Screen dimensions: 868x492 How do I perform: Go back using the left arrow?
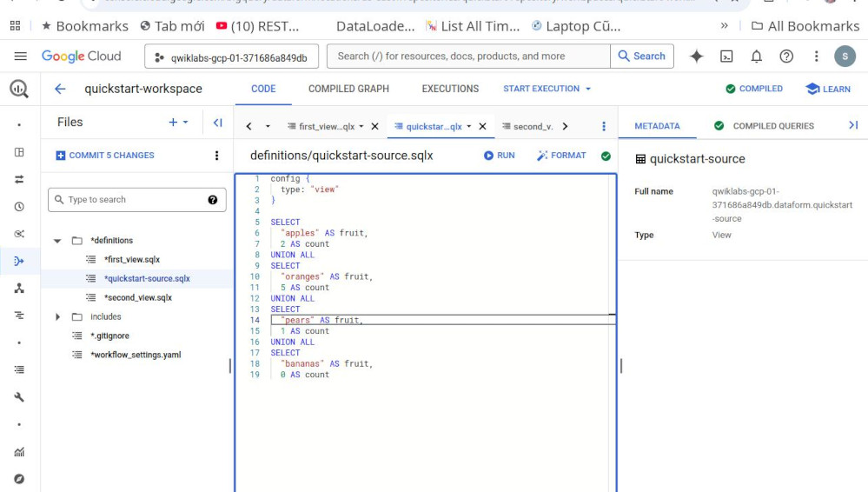[x=60, y=89]
